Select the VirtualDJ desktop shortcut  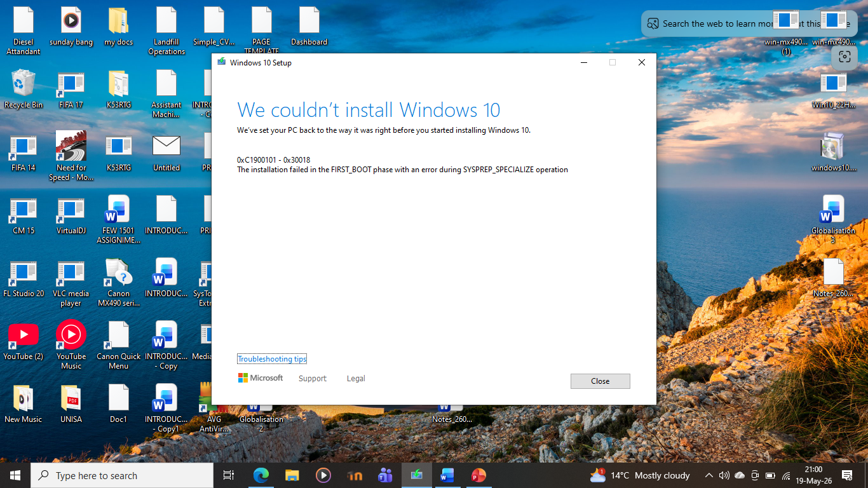coord(71,215)
